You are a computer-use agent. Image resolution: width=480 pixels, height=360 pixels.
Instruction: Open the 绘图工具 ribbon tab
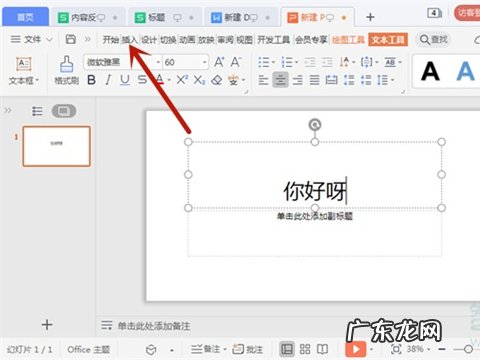(x=348, y=40)
